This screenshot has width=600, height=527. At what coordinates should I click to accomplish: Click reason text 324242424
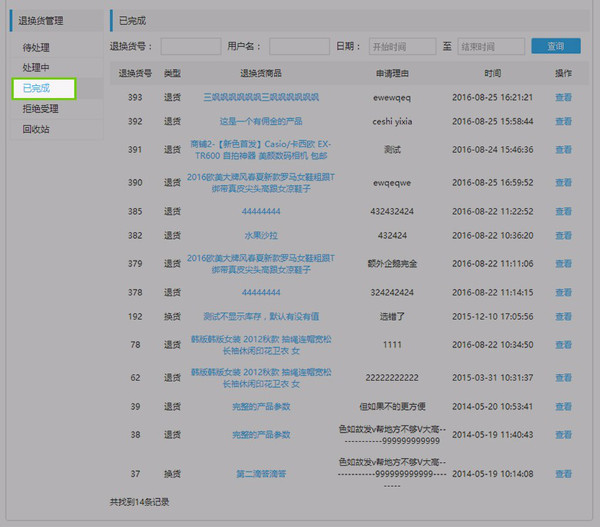(392, 292)
